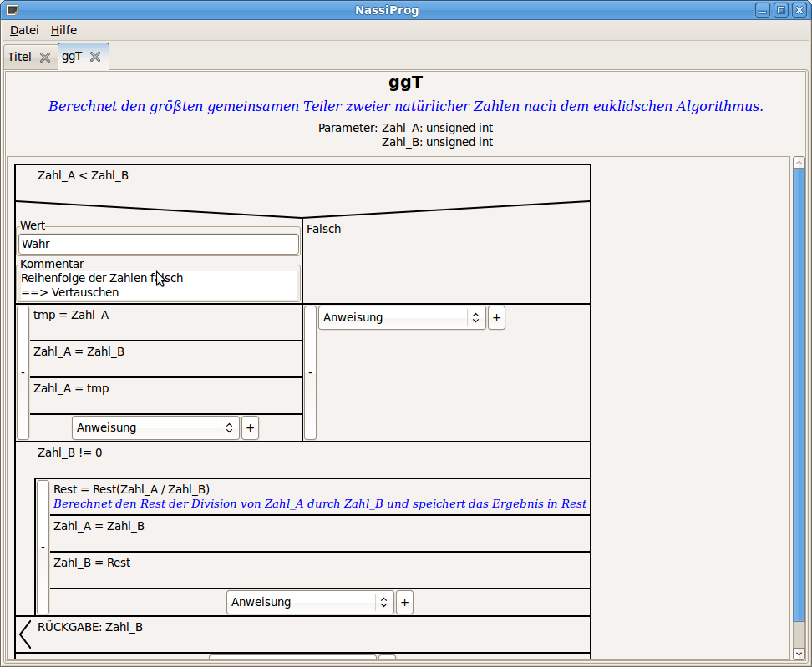Click the plus button below Zahl_B = Rest
Screen dimensions: 812x667
405,603
